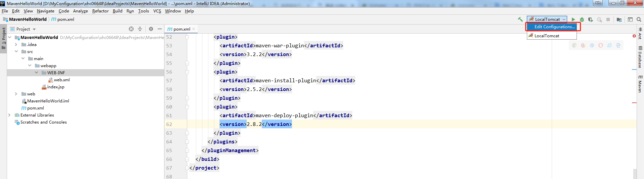Expand the web folder
This screenshot has width=644, height=179.
coord(16,94)
